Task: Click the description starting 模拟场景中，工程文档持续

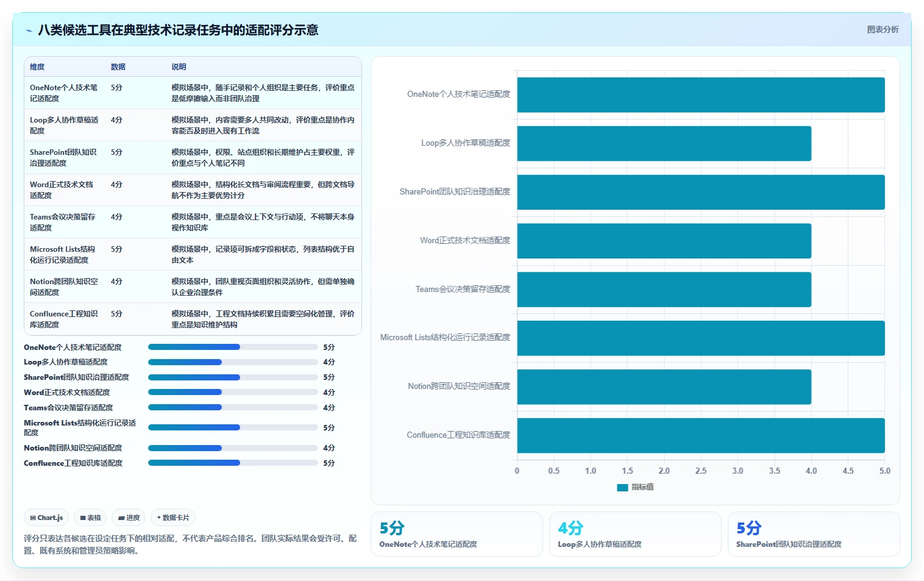Action: 263,319
